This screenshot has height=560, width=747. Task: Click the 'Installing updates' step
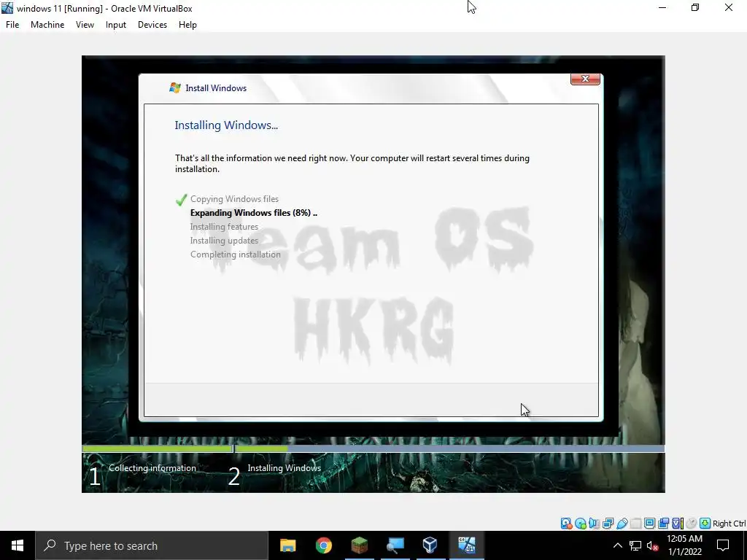224,241
